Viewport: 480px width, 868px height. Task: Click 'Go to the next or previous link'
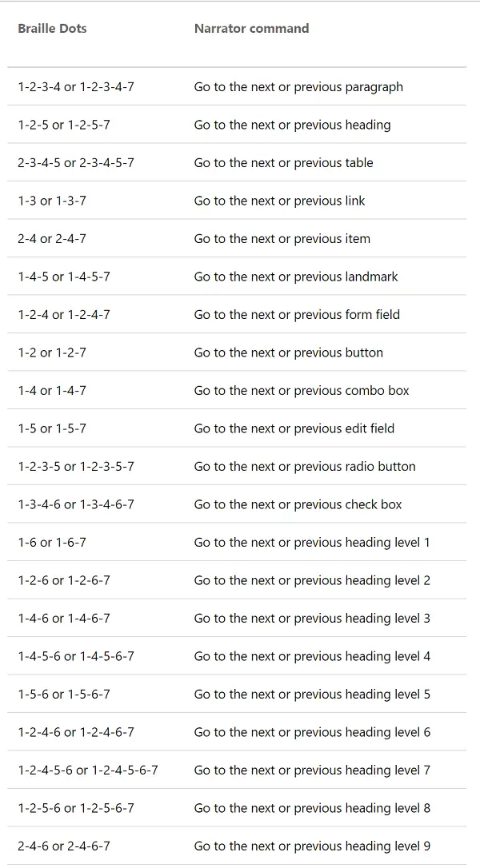click(279, 201)
